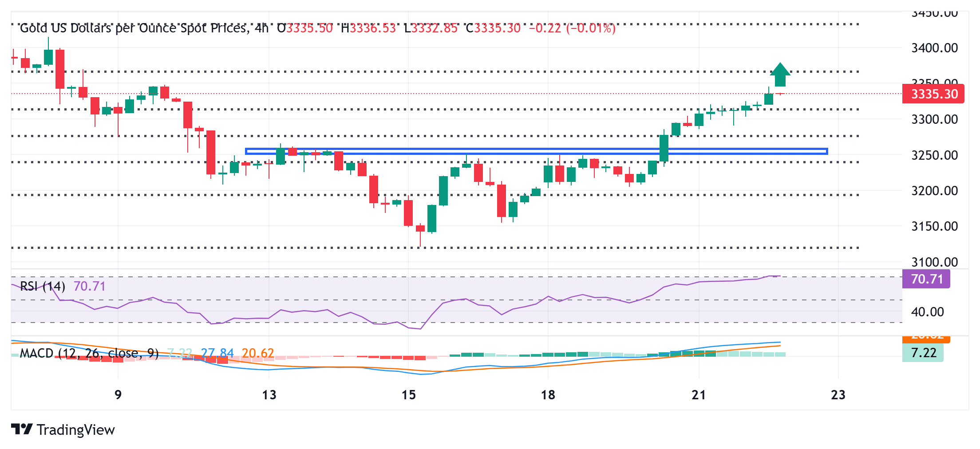The height and width of the screenshot is (449, 980).
Task: Click the green up arrow marker
Action: tap(780, 75)
